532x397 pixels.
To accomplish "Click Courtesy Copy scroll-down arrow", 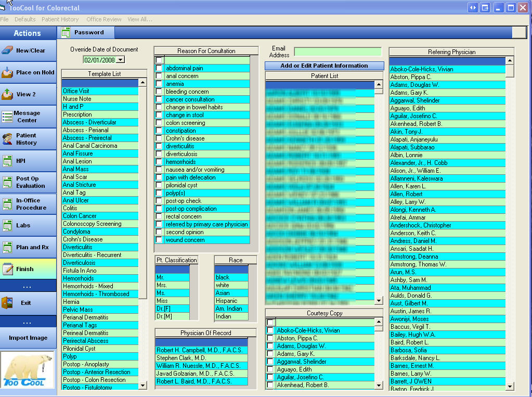I will pyautogui.click(x=379, y=386).
